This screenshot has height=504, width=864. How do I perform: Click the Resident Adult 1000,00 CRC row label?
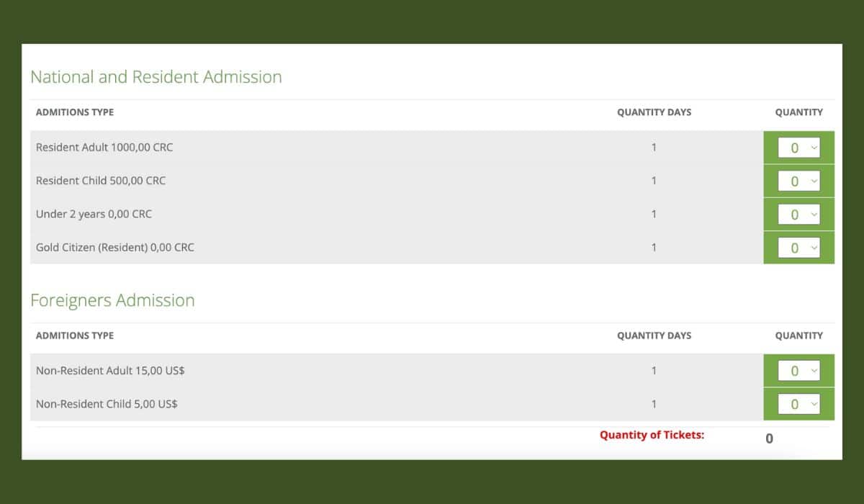tap(104, 147)
